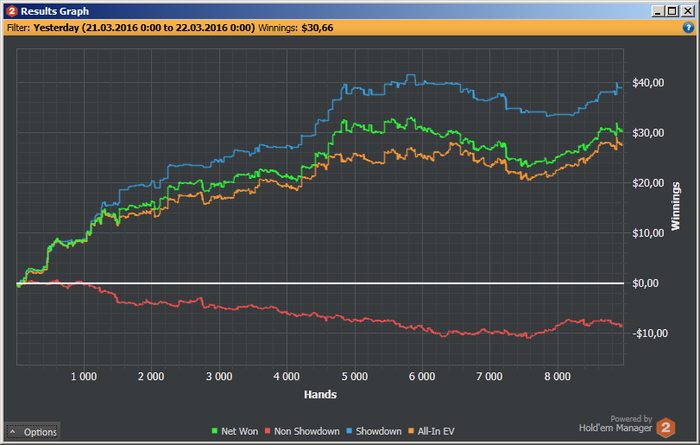Click the $20,00 axis label
Image resolution: width=700 pixels, height=445 pixels.
point(648,183)
